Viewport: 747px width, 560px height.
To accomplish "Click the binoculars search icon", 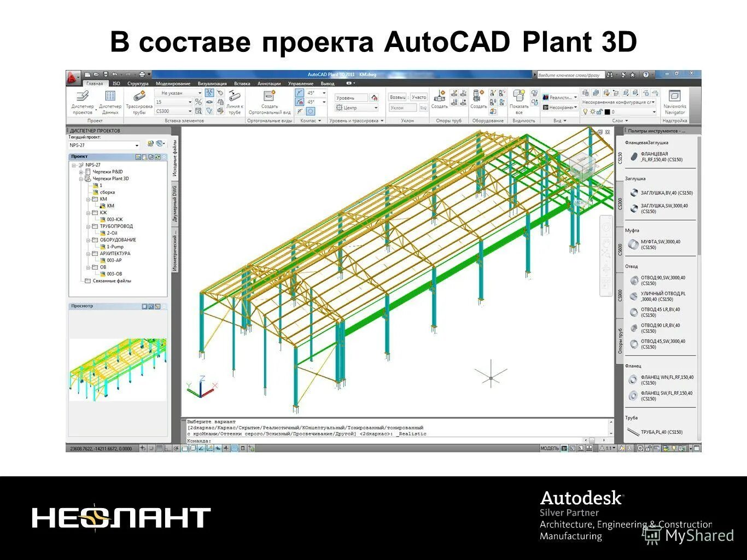I will pos(610,74).
